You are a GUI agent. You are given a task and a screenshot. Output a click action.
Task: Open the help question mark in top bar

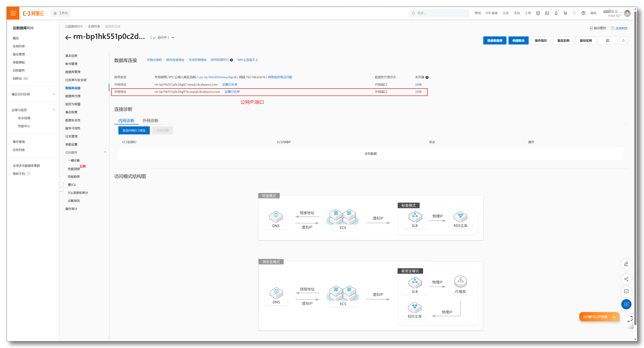click(x=583, y=13)
